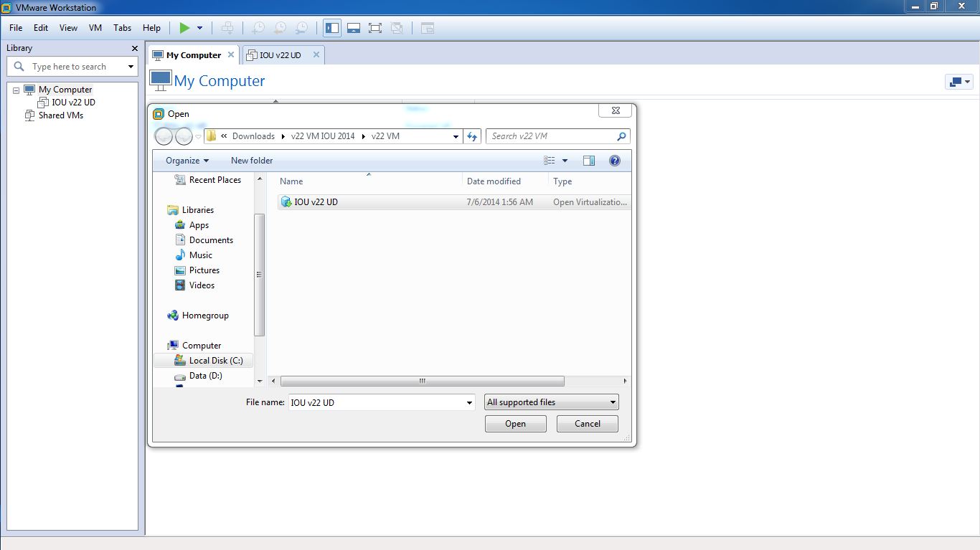Click the Refresh icon beside the address bar
The height and width of the screenshot is (550, 980).
(472, 136)
